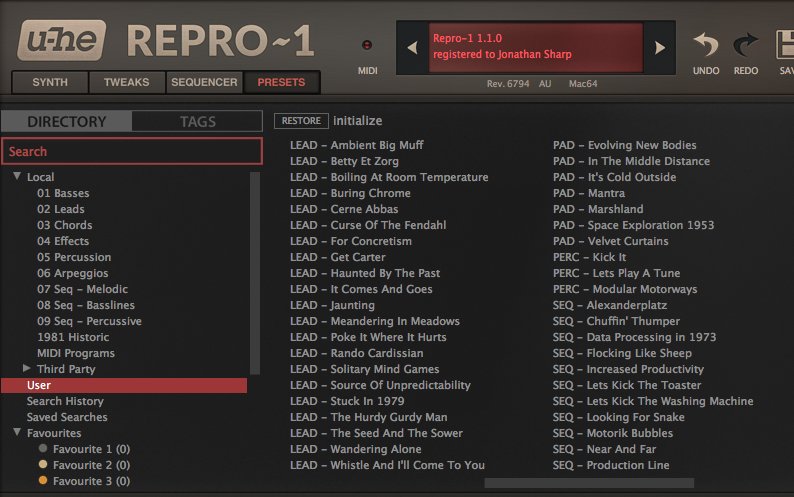Load preset LEAD – Boiling At Room Temperature
The image size is (794, 497).
point(389,177)
